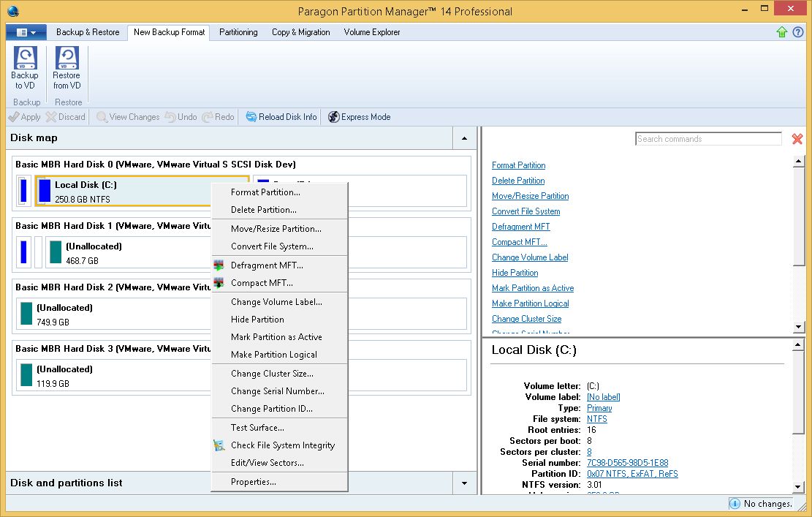
Task: Choose Change Cluster Size in context menu
Action: click(280, 374)
